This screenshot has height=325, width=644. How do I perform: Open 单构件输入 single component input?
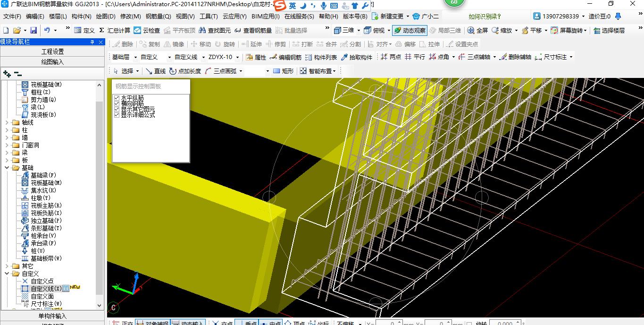pyautogui.click(x=52, y=316)
